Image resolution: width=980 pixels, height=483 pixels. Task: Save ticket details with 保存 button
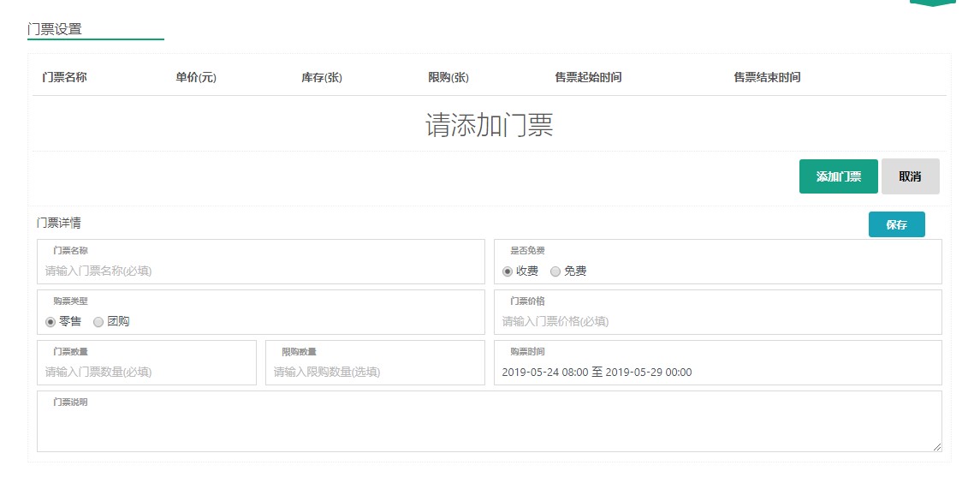tap(896, 224)
